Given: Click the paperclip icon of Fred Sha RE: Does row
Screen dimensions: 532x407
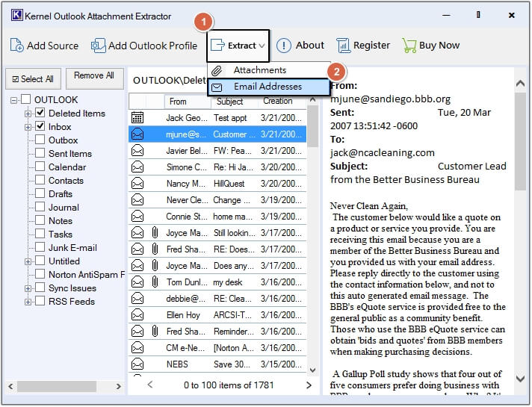Looking at the screenshot, I should [x=155, y=249].
